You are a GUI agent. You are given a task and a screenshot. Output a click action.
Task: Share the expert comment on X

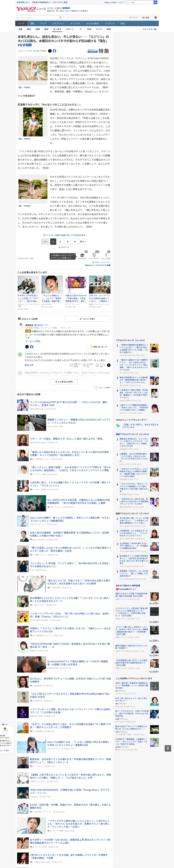[27, 347]
